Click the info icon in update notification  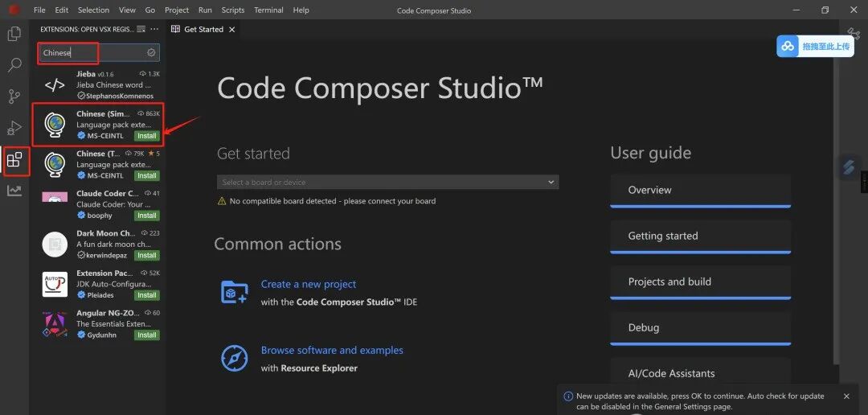(568, 397)
